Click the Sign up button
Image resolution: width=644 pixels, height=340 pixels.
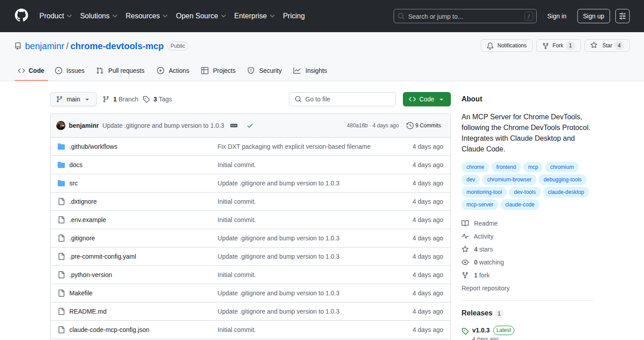pyautogui.click(x=593, y=16)
